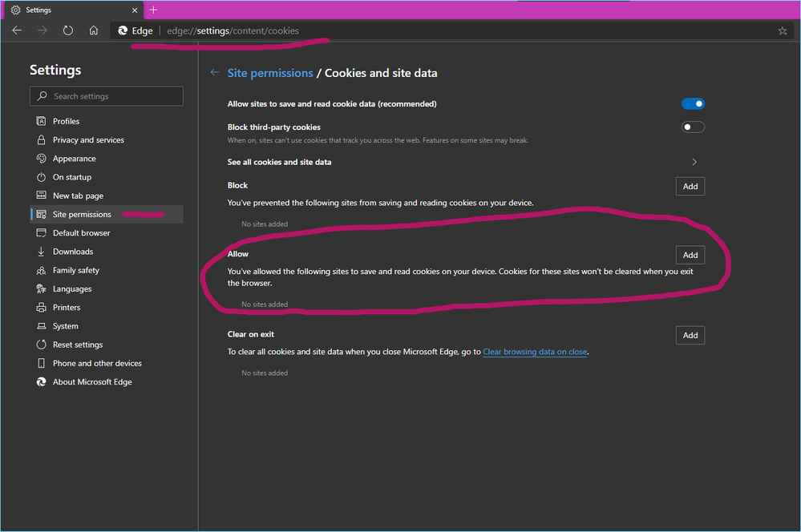
Task: Click the Languages icon
Action: [x=42, y=289]
